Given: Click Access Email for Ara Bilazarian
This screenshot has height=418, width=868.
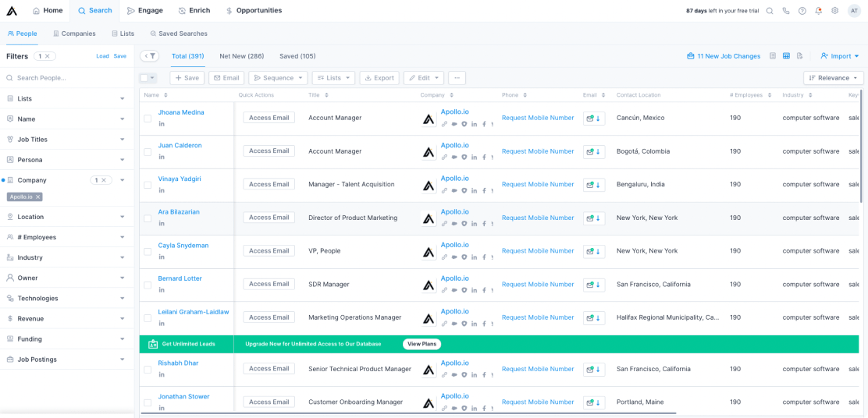Looking at the screenshot, I should tap(269, 218).
